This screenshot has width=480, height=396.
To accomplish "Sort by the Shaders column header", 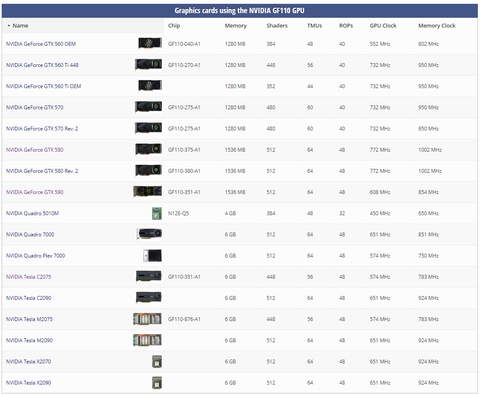I will [277, 26].
